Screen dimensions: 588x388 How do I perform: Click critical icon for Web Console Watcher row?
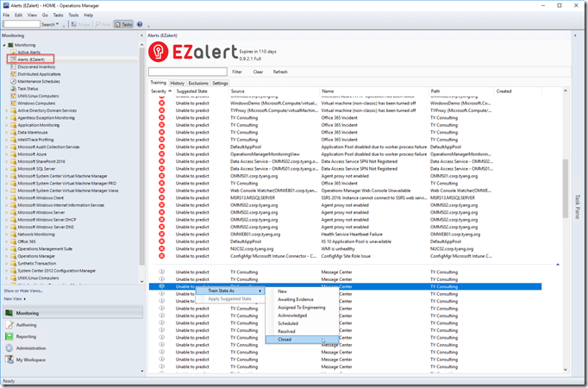(161, 191)
